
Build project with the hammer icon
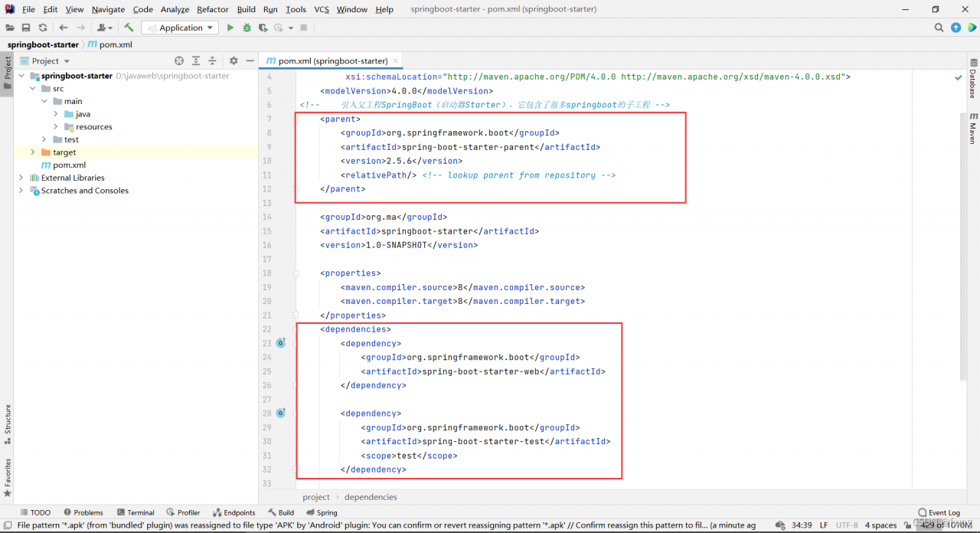(129, 28)
